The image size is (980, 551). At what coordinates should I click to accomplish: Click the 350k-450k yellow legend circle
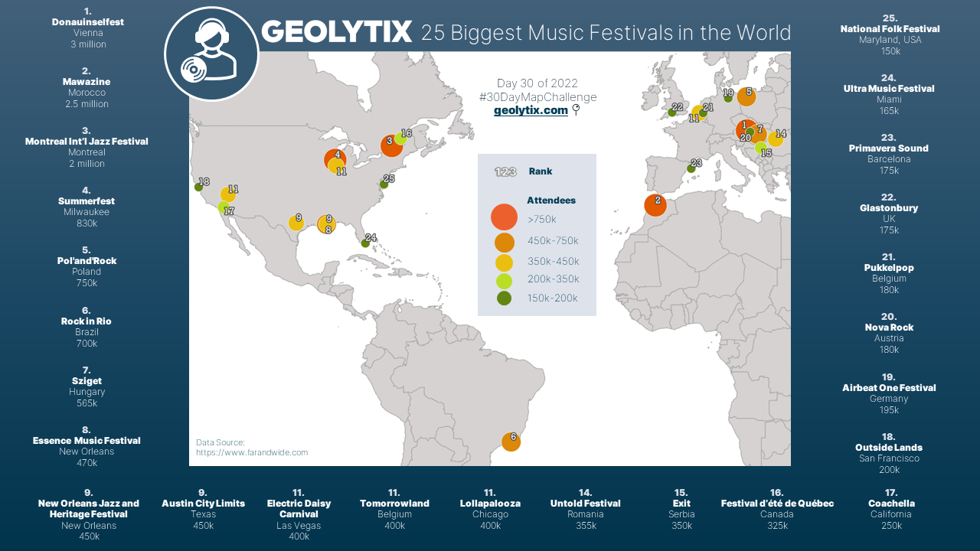click(x=504, y=262)
